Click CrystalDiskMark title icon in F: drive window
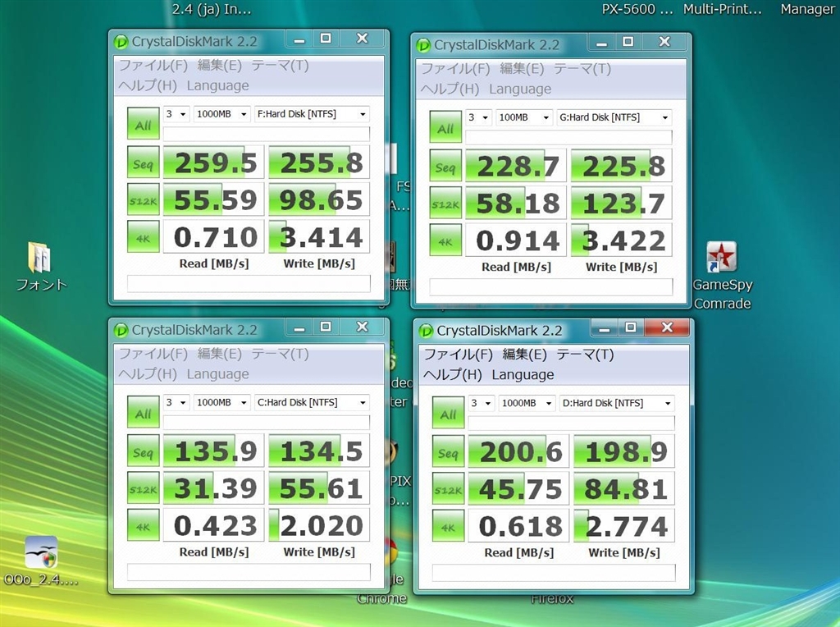The image size is (840, 627). coord(121,42)
